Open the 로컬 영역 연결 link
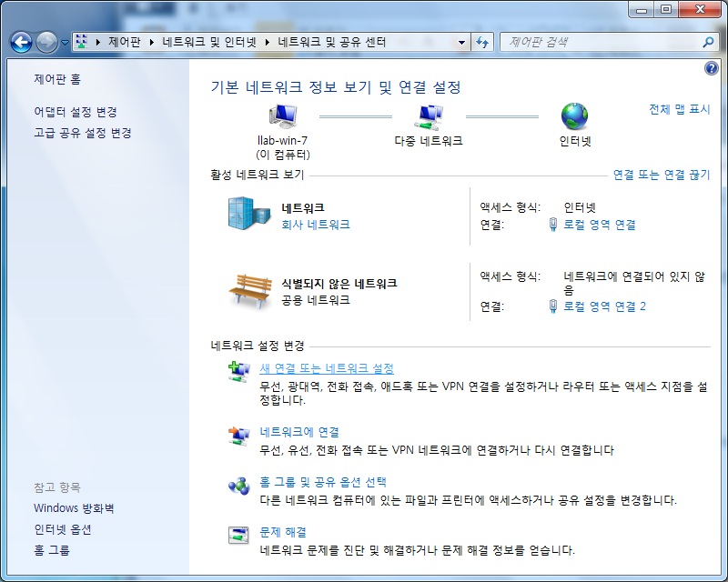The image size is (728, 582). 600,226
